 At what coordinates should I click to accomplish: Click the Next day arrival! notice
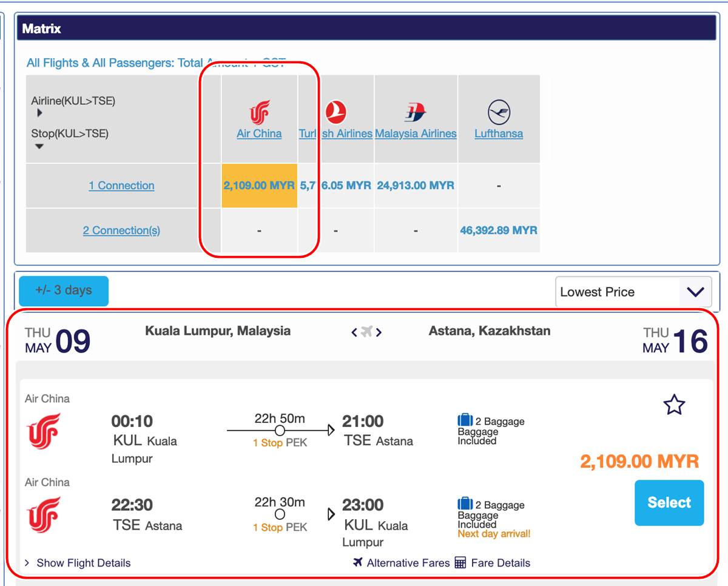point(494,534)
